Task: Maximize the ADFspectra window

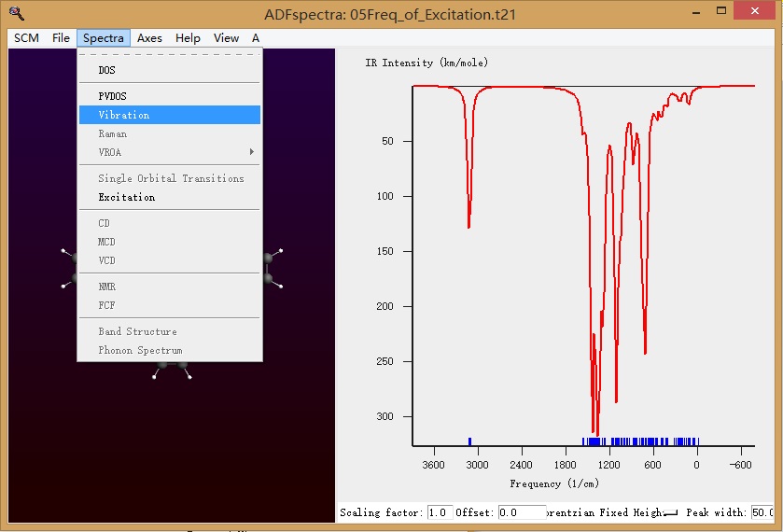Action: click(721, 11)
